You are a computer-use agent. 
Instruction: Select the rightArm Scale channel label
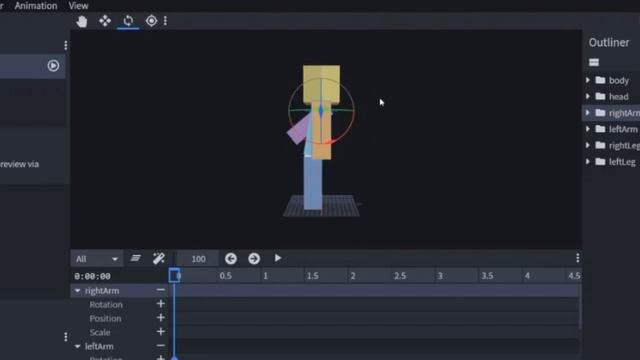coord(100,332)
